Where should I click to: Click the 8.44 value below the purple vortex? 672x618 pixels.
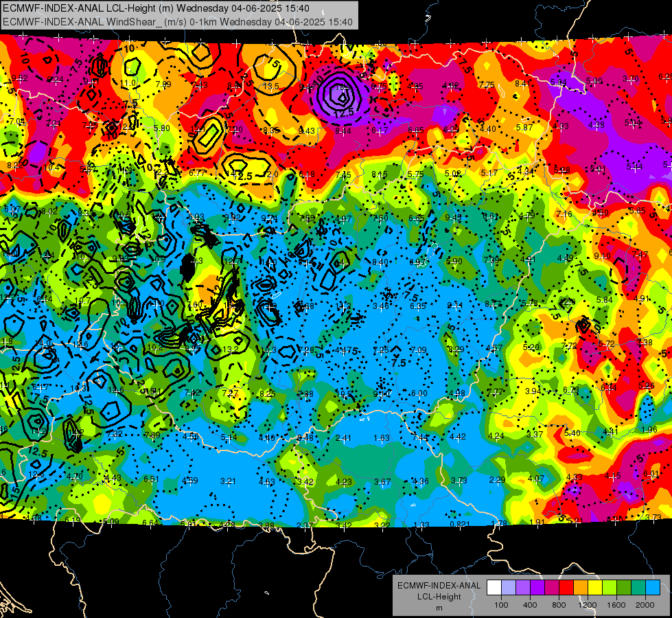click(343, 130)
